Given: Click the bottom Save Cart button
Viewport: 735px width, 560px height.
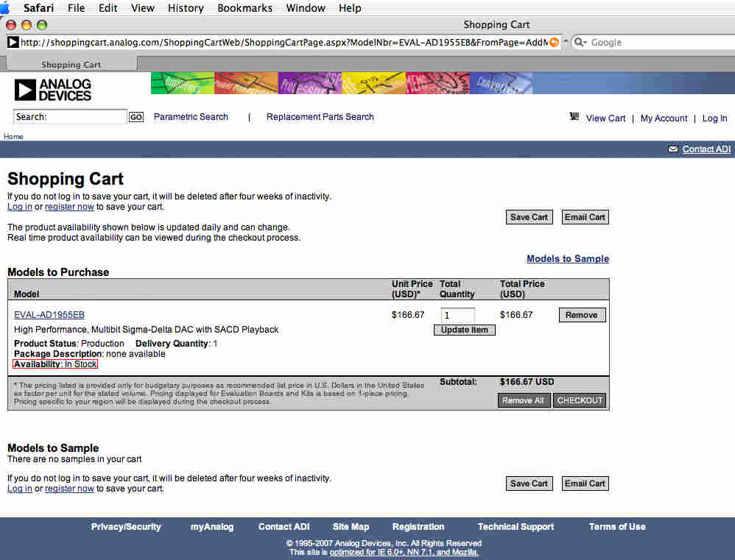Looking at the screenshot, I should click(530, 483).
